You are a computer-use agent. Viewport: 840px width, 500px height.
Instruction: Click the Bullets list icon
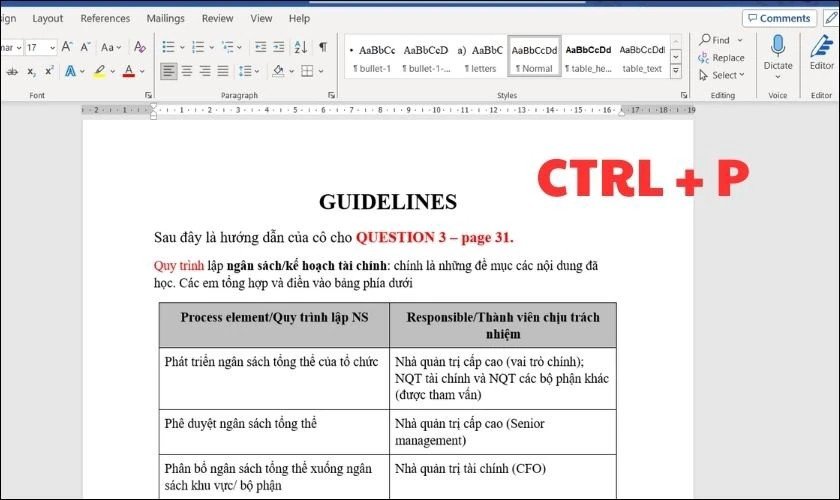click(168, 47)
